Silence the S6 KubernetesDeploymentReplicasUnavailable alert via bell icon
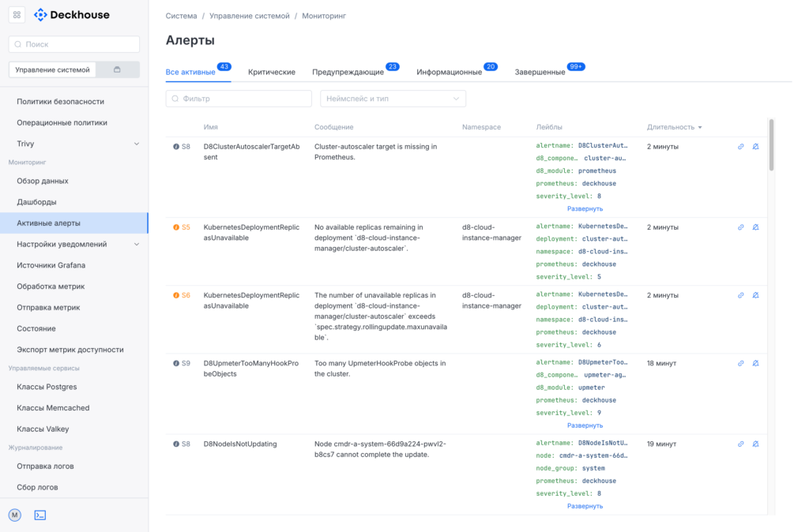 755,295
